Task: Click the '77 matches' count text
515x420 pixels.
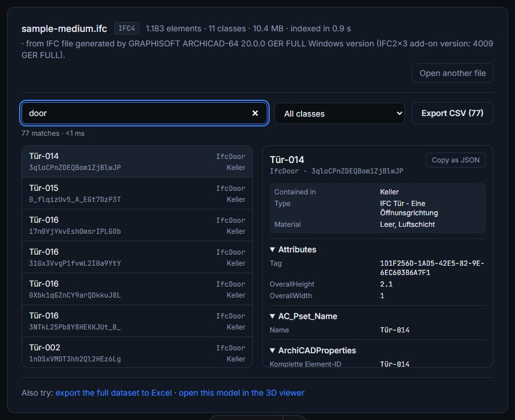Action: point(41,133)
